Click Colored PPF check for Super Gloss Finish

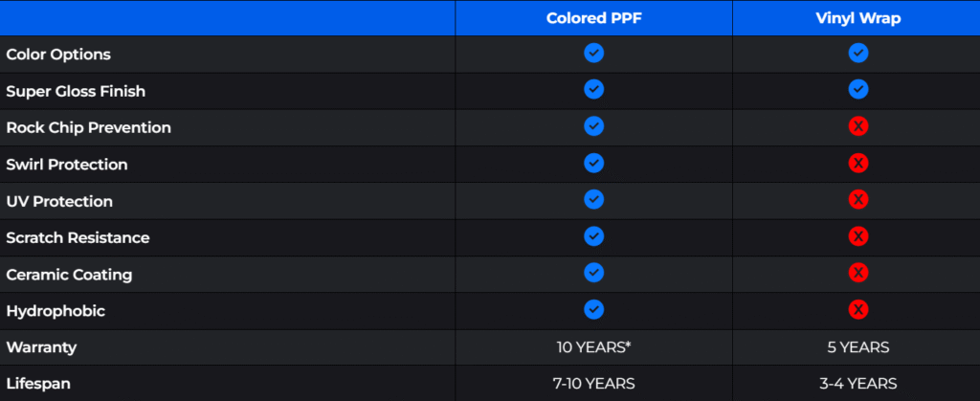point(593,90)
